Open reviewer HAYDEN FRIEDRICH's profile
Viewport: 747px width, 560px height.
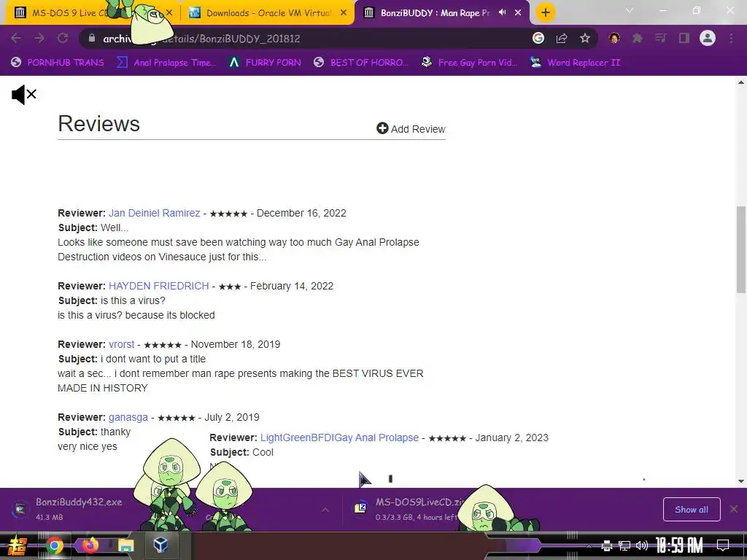coord(158,286)
